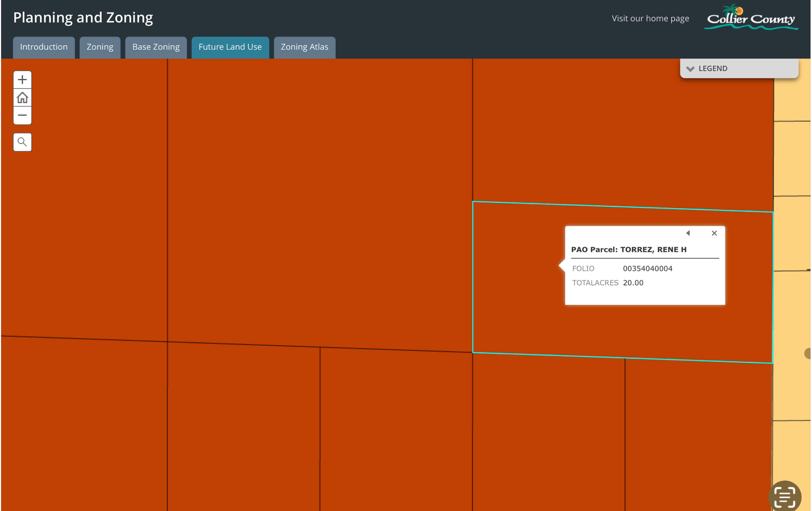Click the Legend chevron arrow
Viewport: 812px width, 511px height.
(690, 69)
